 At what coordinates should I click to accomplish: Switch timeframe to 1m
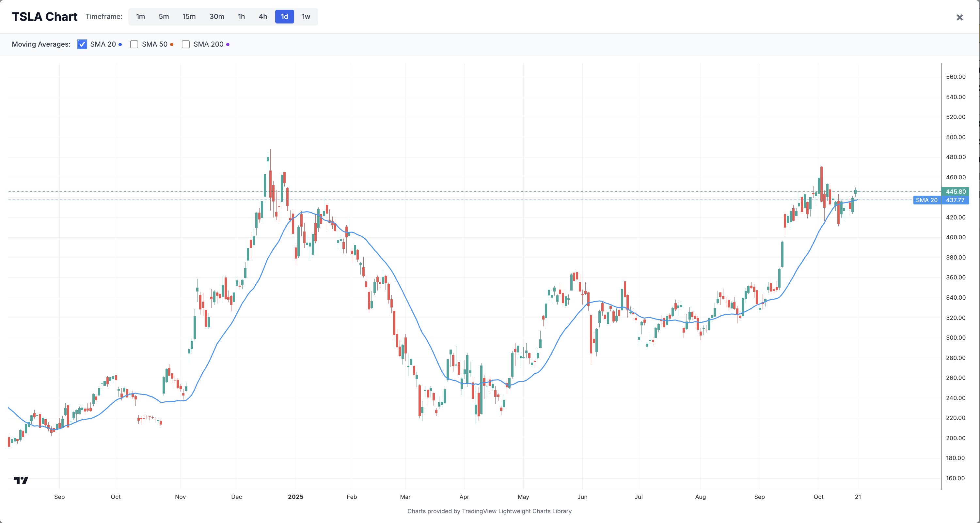point(140,17)
